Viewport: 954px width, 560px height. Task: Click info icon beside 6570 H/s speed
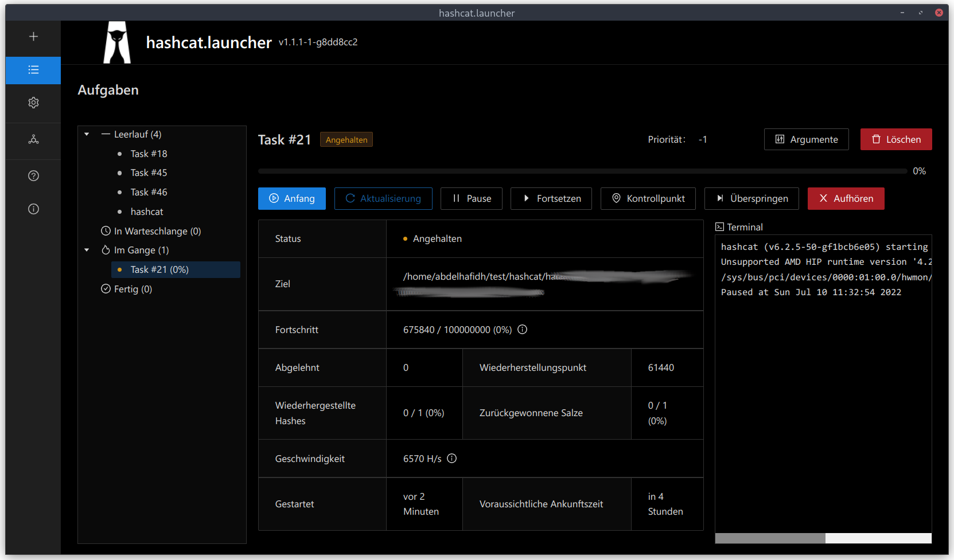[x=451, y=459]
